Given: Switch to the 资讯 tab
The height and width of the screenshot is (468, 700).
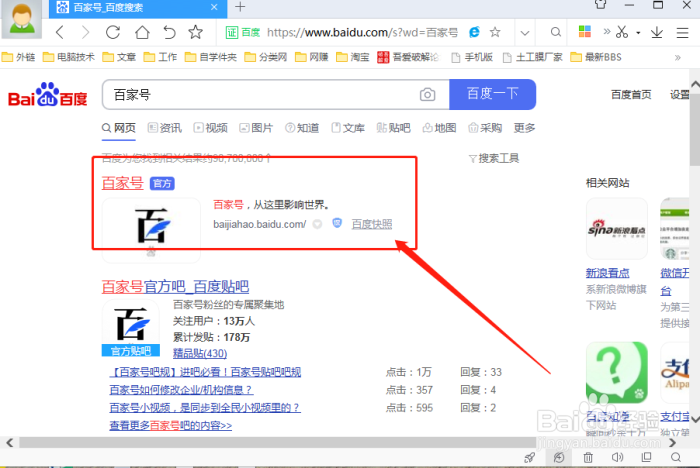Looking at the screenshot, I should [x=165, y=128].
